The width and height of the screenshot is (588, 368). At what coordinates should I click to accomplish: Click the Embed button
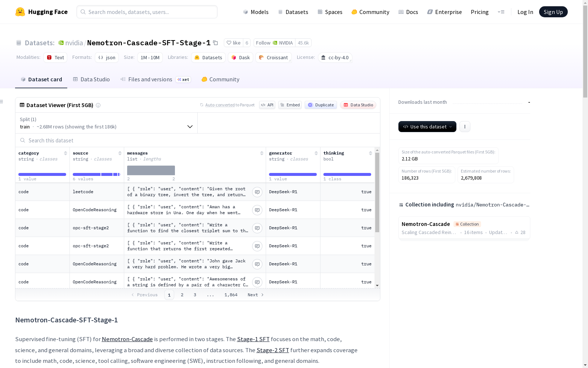tap(290, 105)
